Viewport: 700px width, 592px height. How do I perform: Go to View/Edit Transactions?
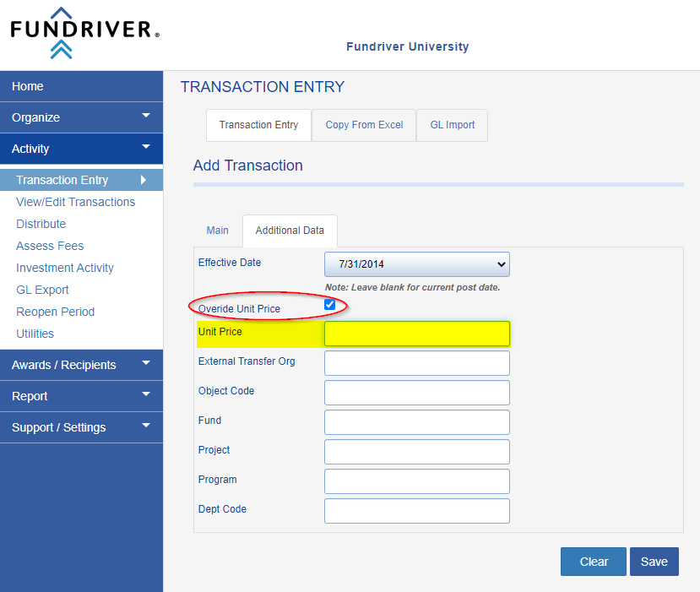pyautogui.click(x=75, y=202)
